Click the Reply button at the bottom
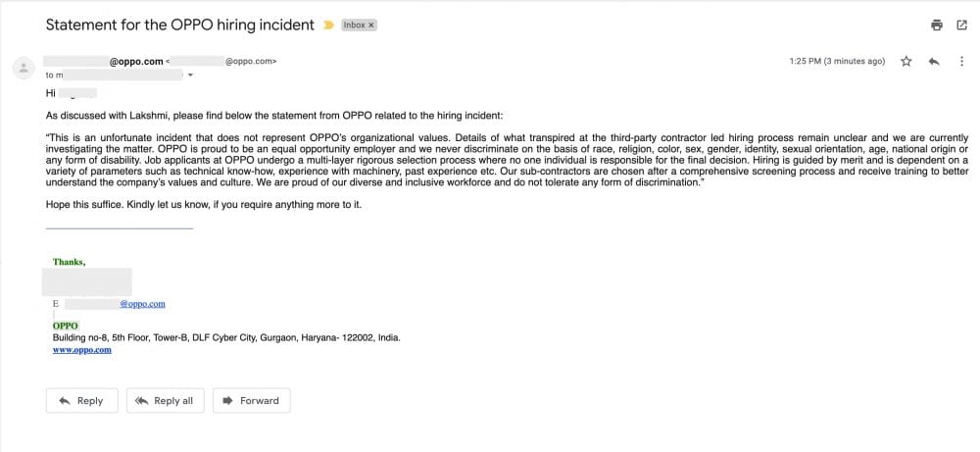980x452 pixels. click(x=81, y=400)
